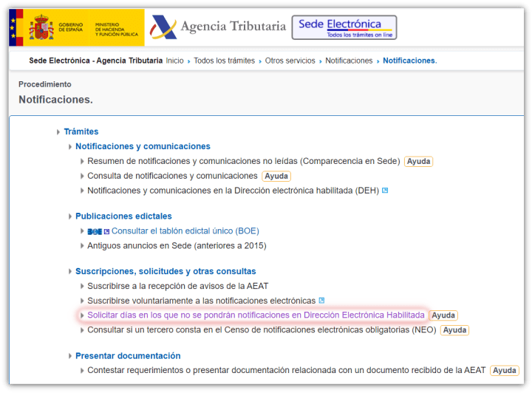Open Consultar si un tercero consta (NEO)

pyautogui.click(x=262, y=330)
